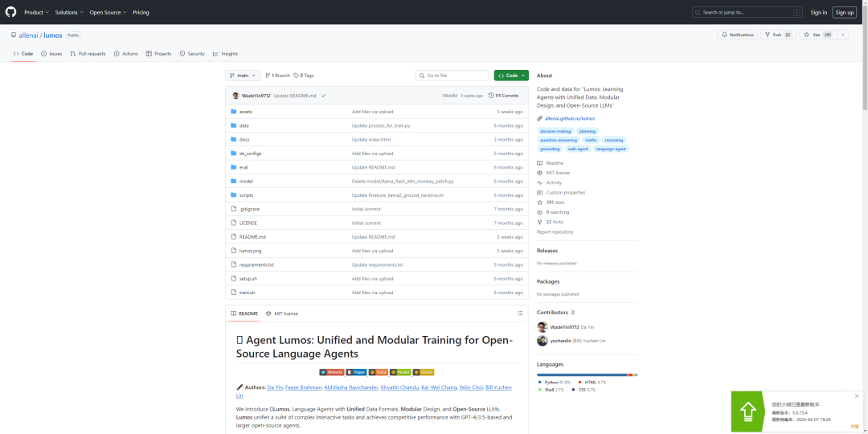This screenshot has height=434, width=868.
Task: Click the yuchenlin contributor avatar
Action: click(542, 341)
